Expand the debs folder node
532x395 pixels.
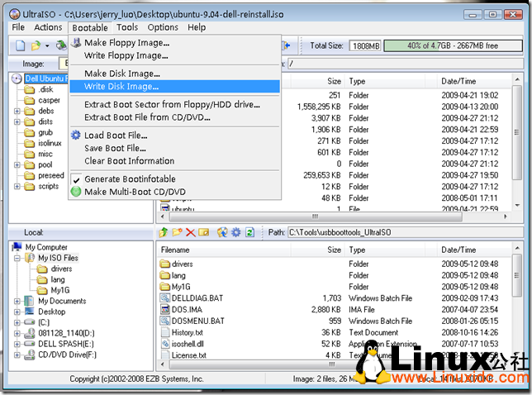point(17,111)
